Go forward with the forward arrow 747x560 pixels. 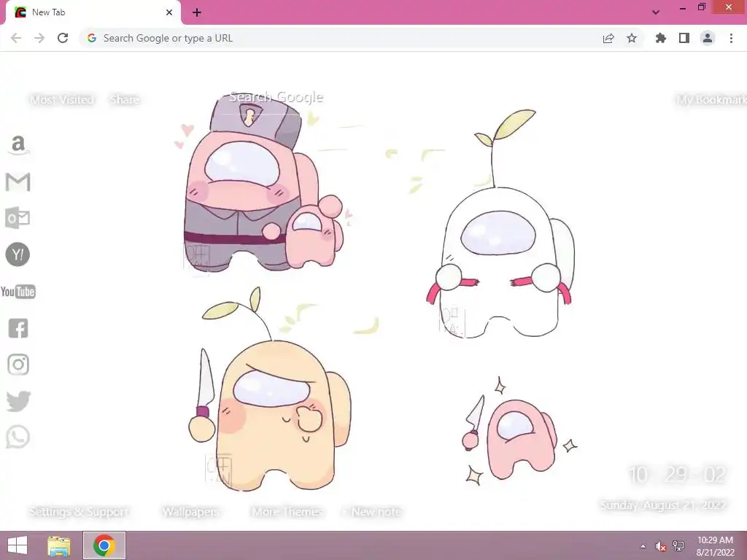click(x=39, y=38)
